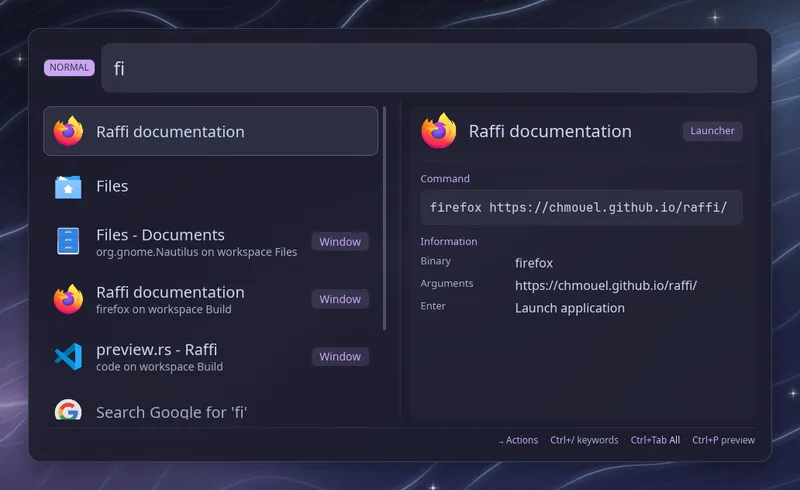
Task: Click Firefox icon beside 'firefox on workspace Build'
Action: [x=68, y=299]
